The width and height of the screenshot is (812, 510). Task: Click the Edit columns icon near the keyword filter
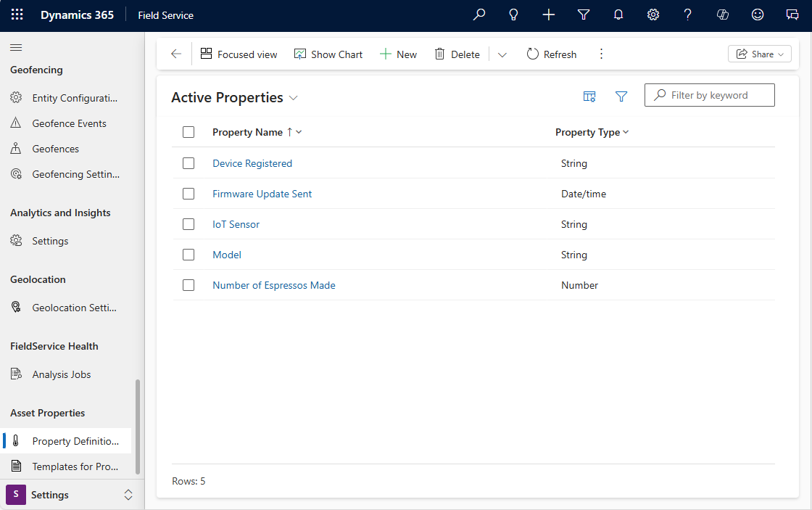[x=589, y=96]
